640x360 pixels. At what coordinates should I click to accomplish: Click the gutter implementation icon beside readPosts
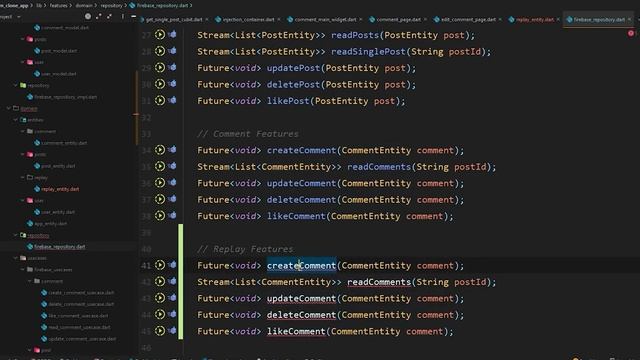click(x=160, y=35)
